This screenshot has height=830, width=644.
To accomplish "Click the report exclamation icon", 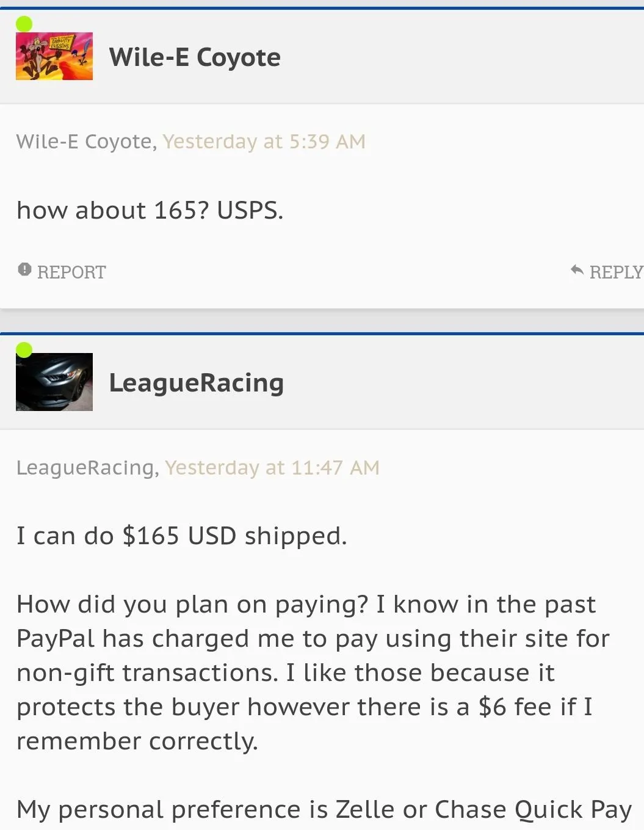I will (x=24, y=269).
